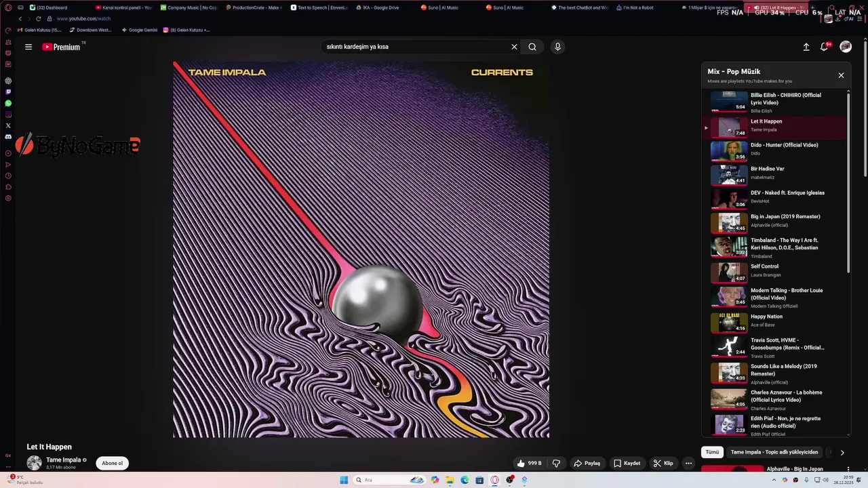Viewport: 868px width, 488px height.
Task: Open the Windows Start menu
Action: tap(344, 480)
